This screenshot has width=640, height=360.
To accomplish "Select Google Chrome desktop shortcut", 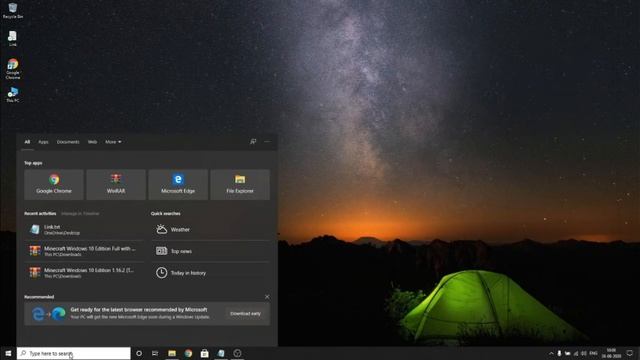I will pos(13,69).
